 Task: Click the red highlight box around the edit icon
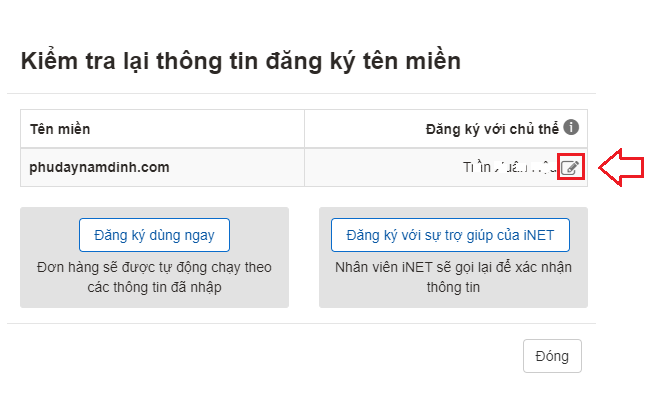571,166
